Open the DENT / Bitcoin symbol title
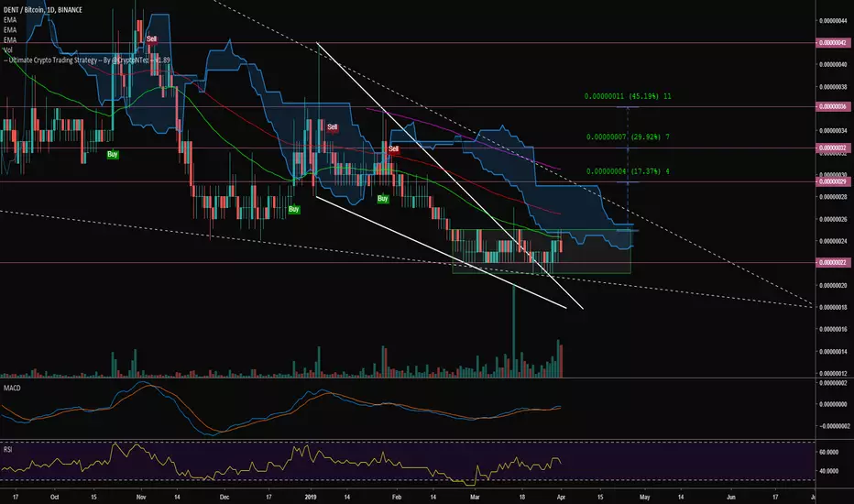The width and height of the screenshot is (854, 504). click(x=43, y=10)
